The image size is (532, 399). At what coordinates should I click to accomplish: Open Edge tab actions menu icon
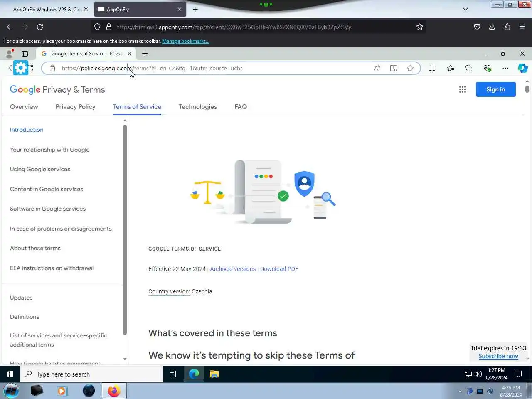(25, 54)
